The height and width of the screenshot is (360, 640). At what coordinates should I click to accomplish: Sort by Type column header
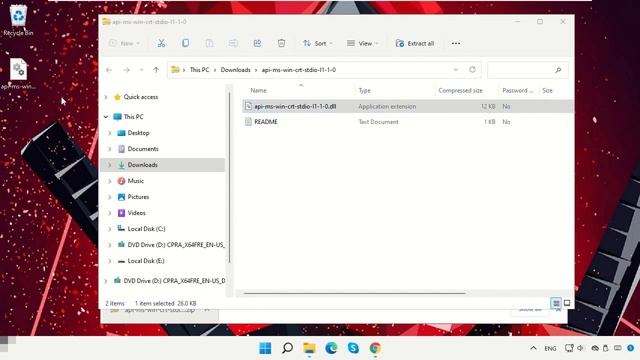364,91
